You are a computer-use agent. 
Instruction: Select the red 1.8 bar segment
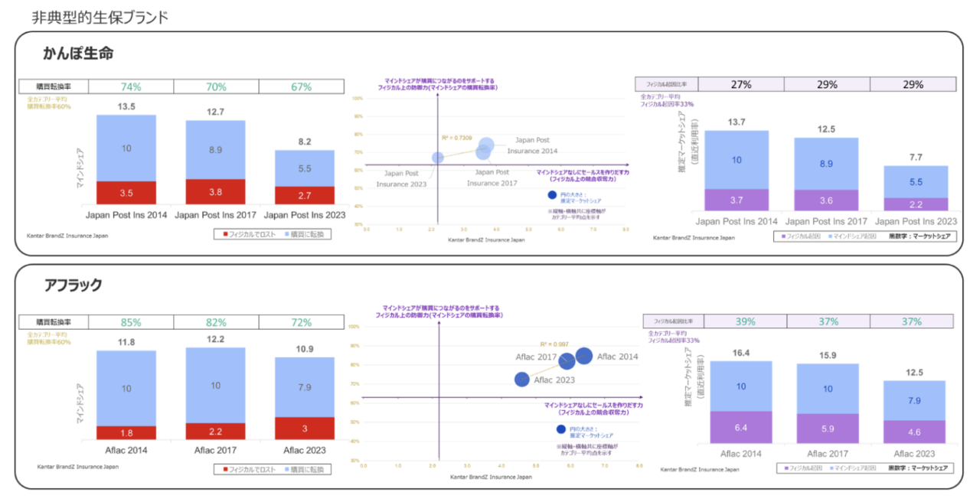(x=126, y=432)
